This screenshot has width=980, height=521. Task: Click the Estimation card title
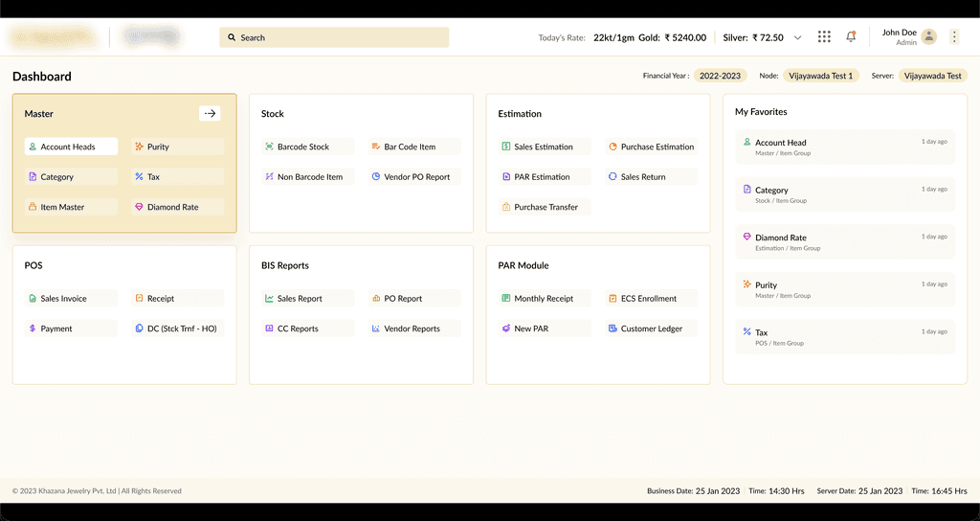pos(520,114)
